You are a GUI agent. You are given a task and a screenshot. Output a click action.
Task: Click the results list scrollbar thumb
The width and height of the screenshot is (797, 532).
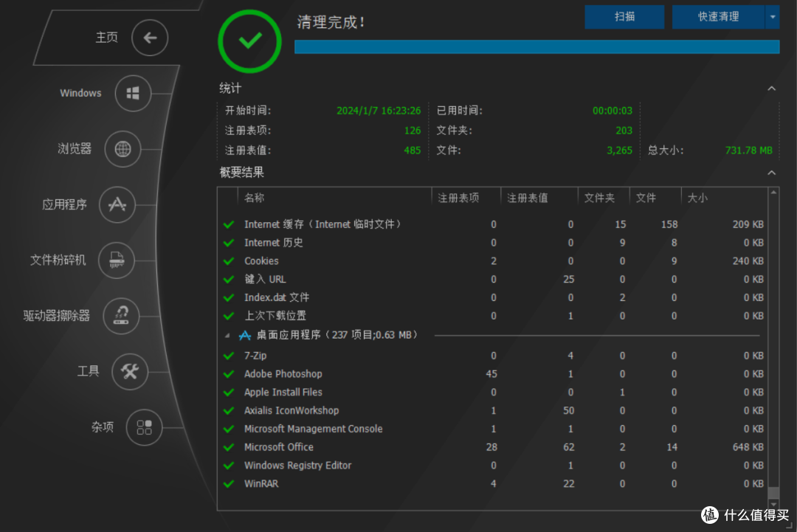tap(773, 493)
